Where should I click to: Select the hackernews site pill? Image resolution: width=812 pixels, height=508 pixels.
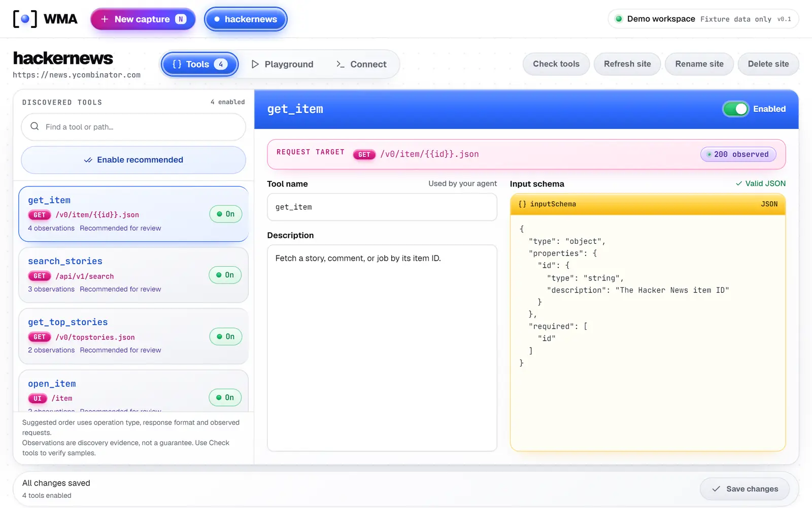(246, 19)
